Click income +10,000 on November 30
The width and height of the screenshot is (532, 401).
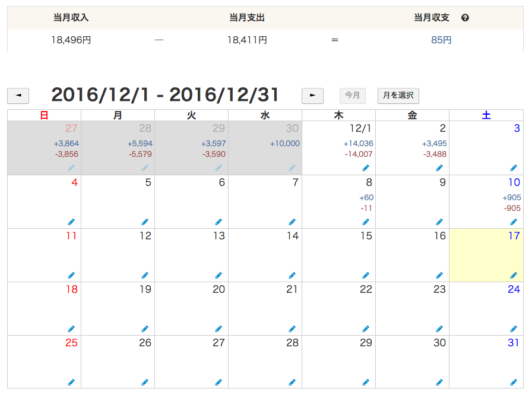pos(284,144)
